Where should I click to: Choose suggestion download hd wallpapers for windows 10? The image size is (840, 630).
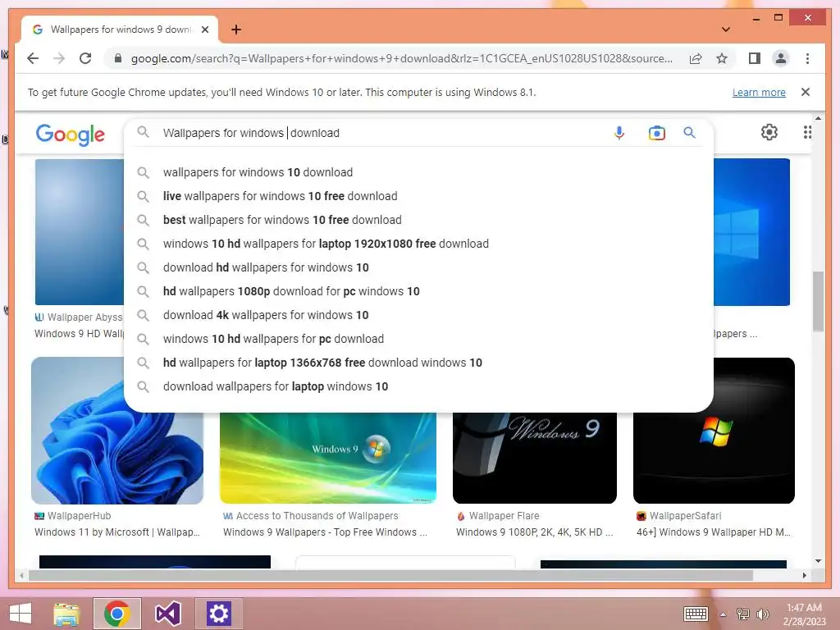pos(266,267)
